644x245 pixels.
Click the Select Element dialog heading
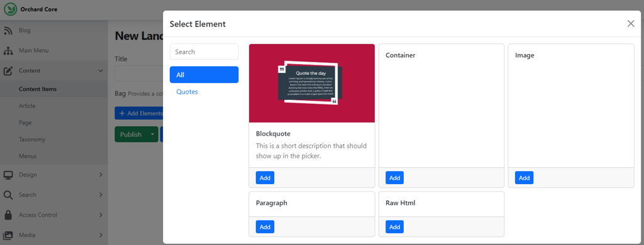coord(197,24)
